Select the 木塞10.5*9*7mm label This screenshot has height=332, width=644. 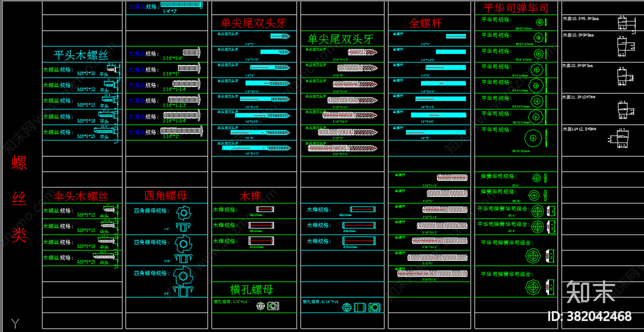(578, 66)
